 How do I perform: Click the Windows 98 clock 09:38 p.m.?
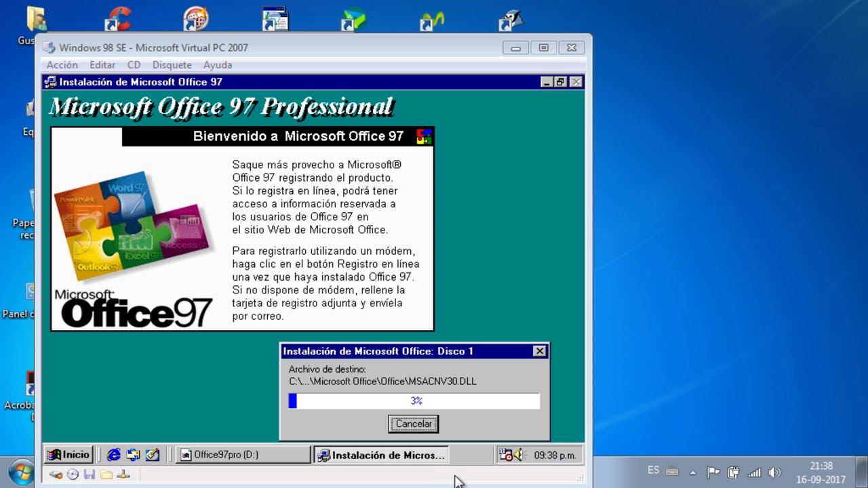point(555,455)
